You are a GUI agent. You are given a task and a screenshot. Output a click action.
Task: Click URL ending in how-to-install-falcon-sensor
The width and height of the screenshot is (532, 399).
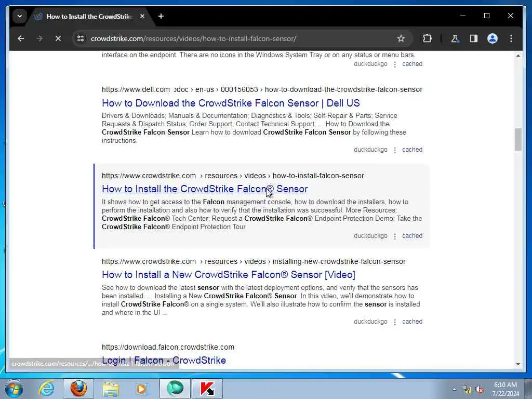coord(233,176)
